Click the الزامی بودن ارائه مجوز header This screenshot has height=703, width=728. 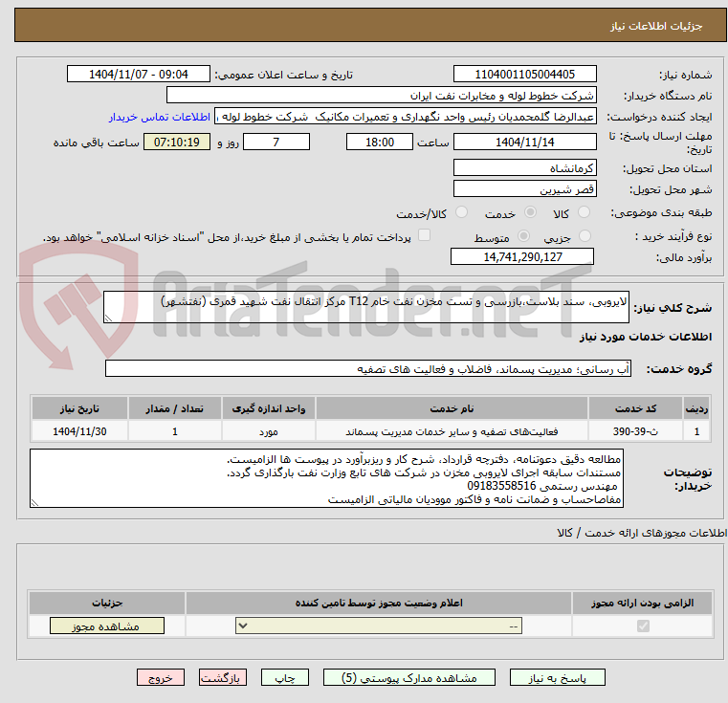point(643,603)
